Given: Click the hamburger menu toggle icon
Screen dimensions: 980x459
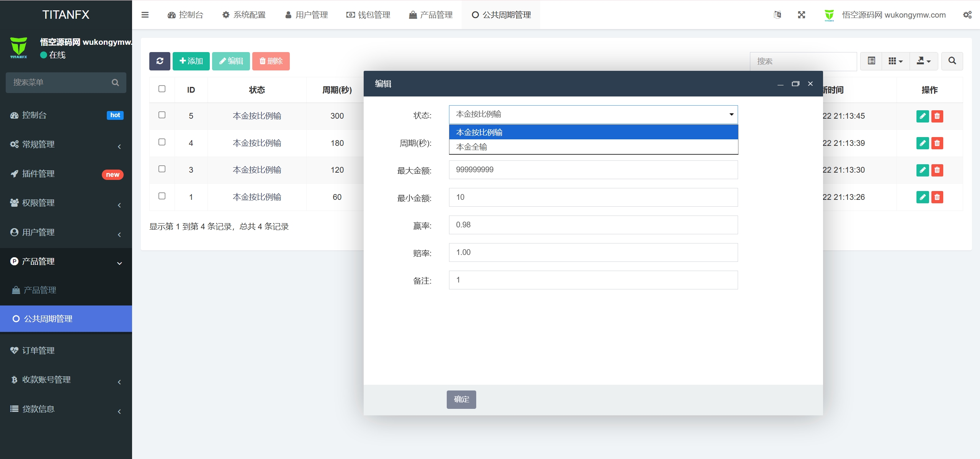Looking at the screenshot, I should (145, 15).
